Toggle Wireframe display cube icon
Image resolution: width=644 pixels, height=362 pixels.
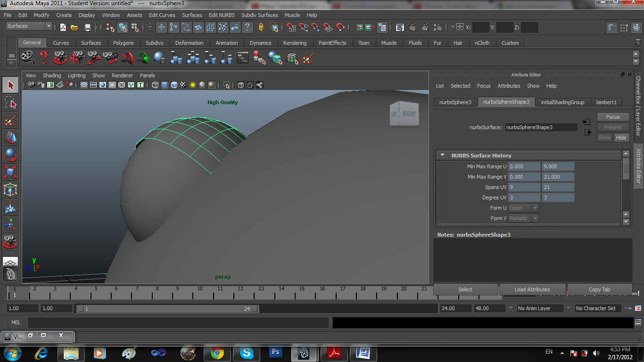click(155, 85)
